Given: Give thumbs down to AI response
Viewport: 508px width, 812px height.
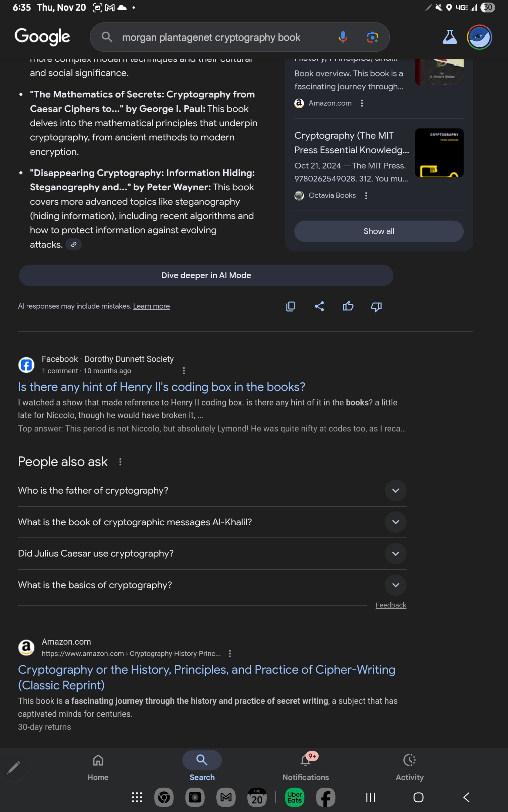Looking at the screenshot, I should (x=376, y=306).
